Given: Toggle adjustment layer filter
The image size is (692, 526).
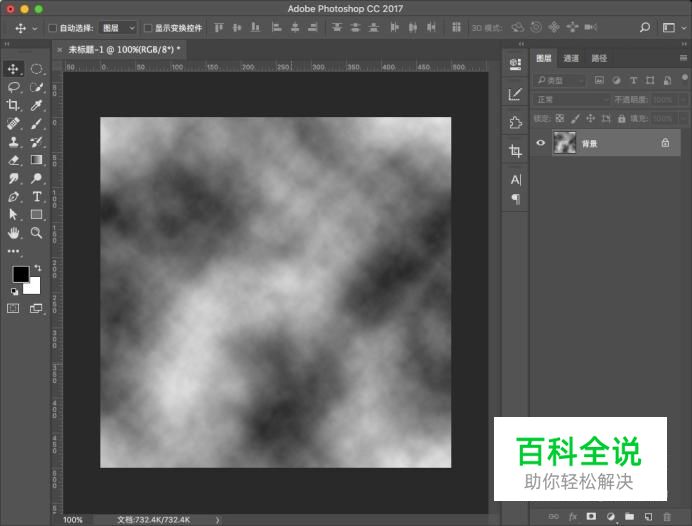Looking at the screenshot, I should 616,80.
